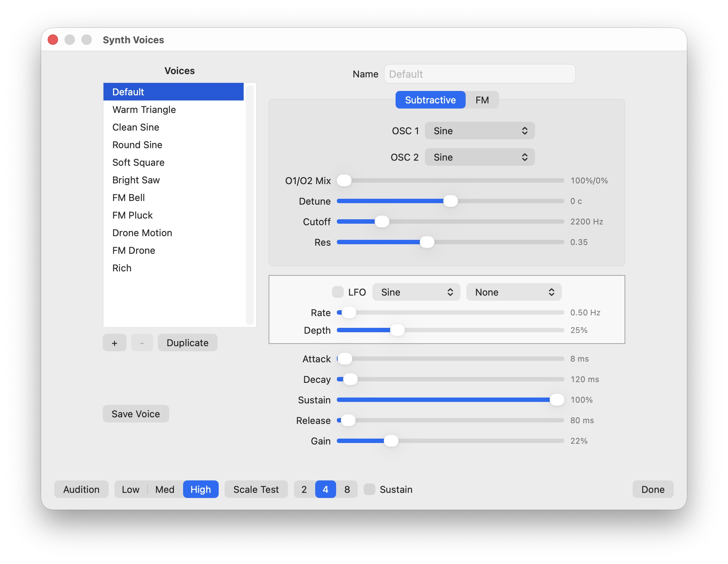Viewport: 728px width, 564px height.
Task: Click the Audition button
Action: pyautogui.click(x=81, y=489)
